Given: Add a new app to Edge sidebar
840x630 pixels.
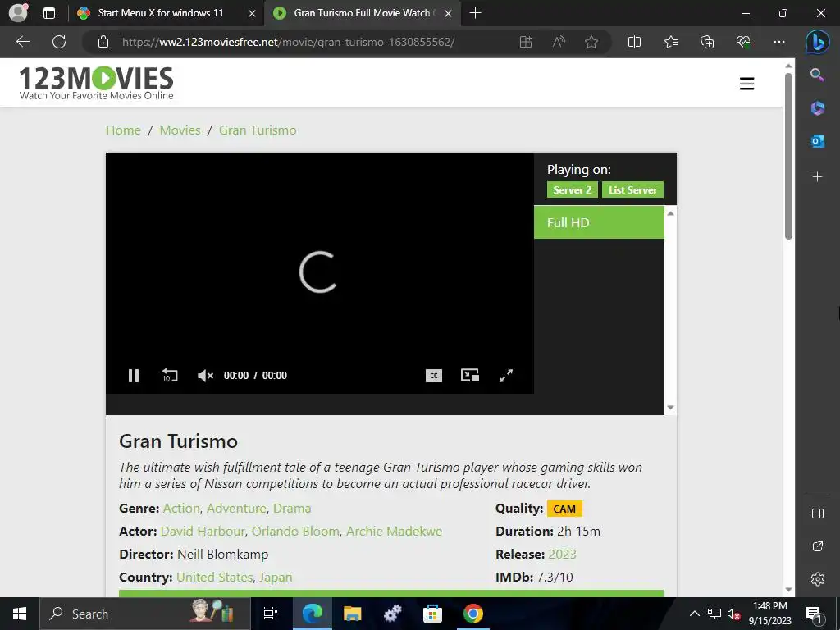Looking at the screenshot, I should pos(818,177).
